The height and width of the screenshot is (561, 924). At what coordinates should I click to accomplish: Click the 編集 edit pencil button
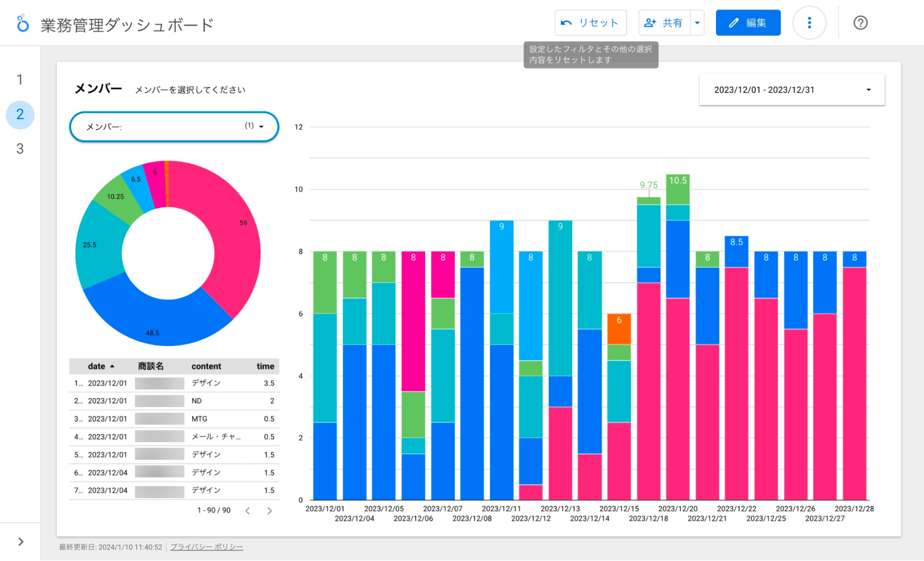[x=748, y=23]
